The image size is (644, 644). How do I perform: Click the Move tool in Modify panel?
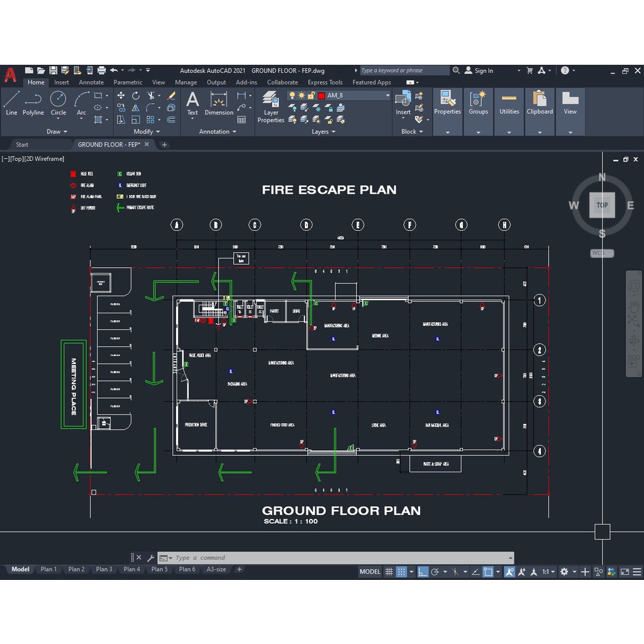coord(120,96)
